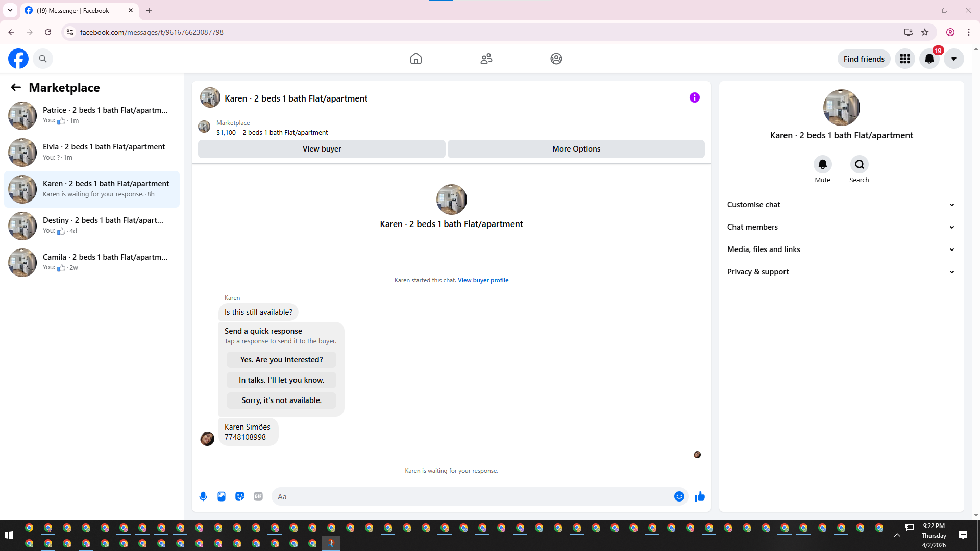Open the Friends icon in top navigation

pyautogui.click(x=486, y=59)
